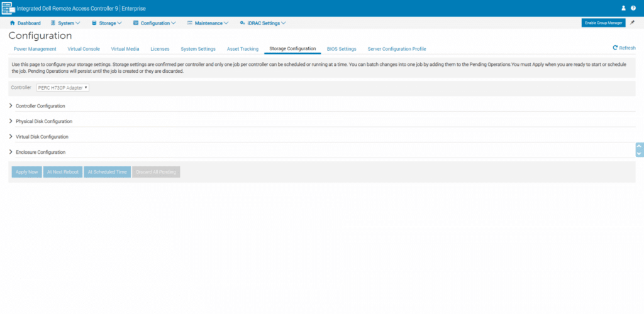
Task: Click the Refresh link text
Action: coord(627,48)
